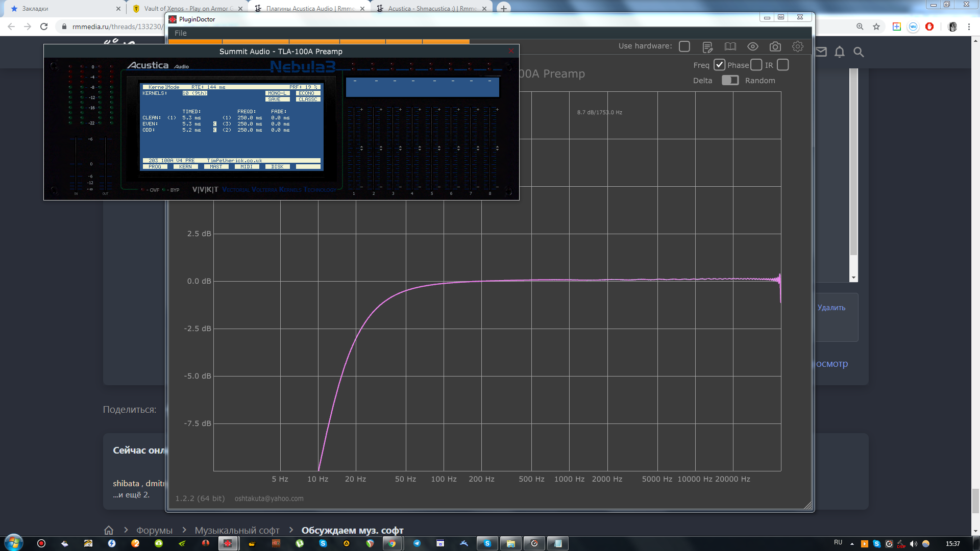The image size is (980, 551).
Task: Click the CLASSC button in Nebula
Action: click(x=308, y=99)
